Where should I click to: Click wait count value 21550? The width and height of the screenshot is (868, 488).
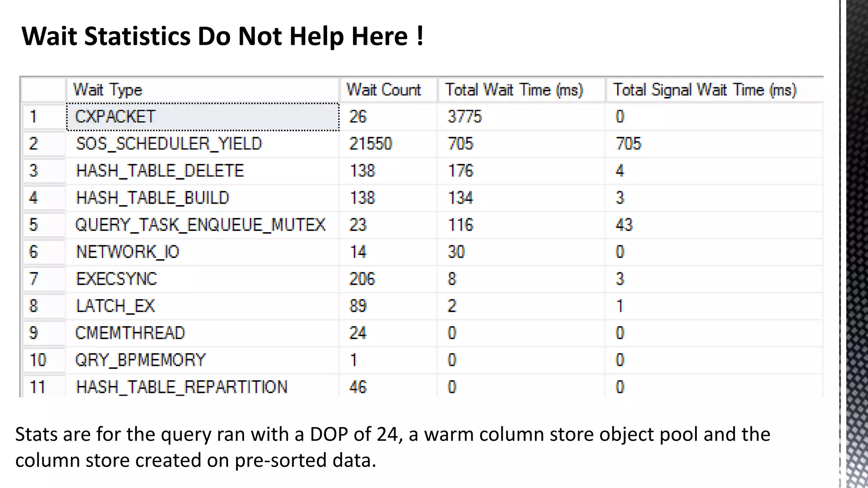371,144
